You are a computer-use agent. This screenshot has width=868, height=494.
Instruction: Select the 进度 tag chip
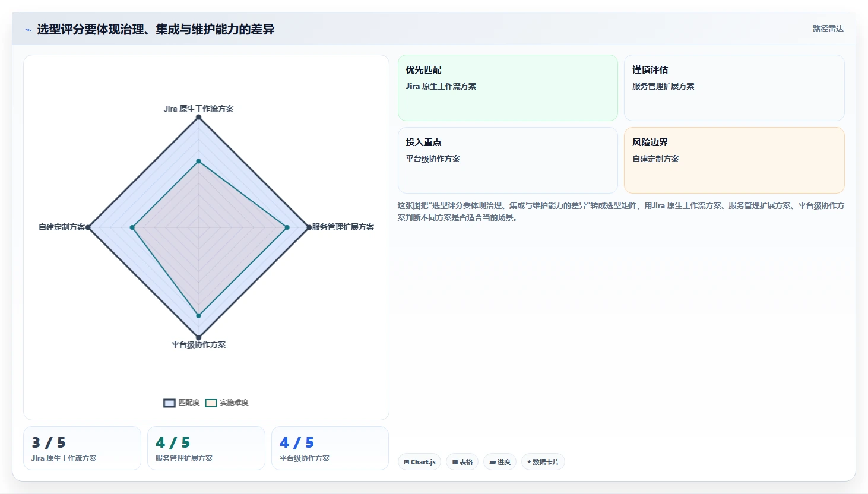point(500,462)
